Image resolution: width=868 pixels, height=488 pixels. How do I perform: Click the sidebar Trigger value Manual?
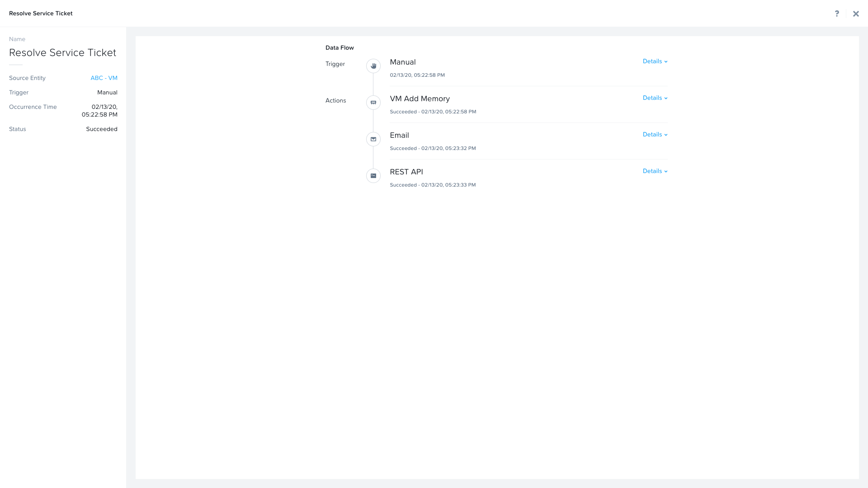click(107, 93)
